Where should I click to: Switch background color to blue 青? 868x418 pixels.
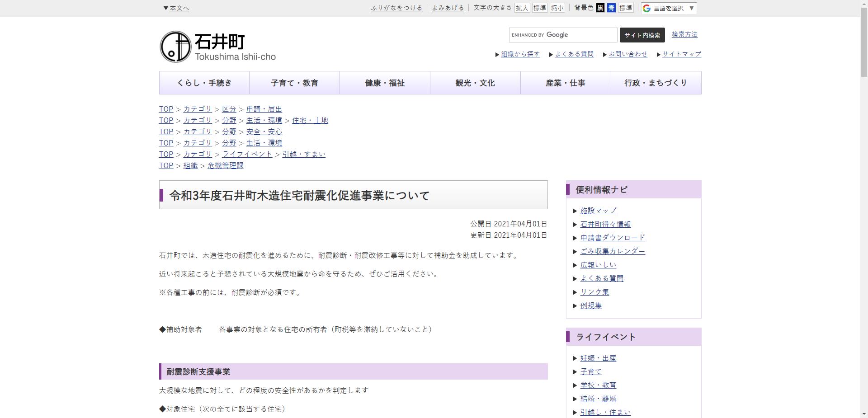click(x=611, y=8)
